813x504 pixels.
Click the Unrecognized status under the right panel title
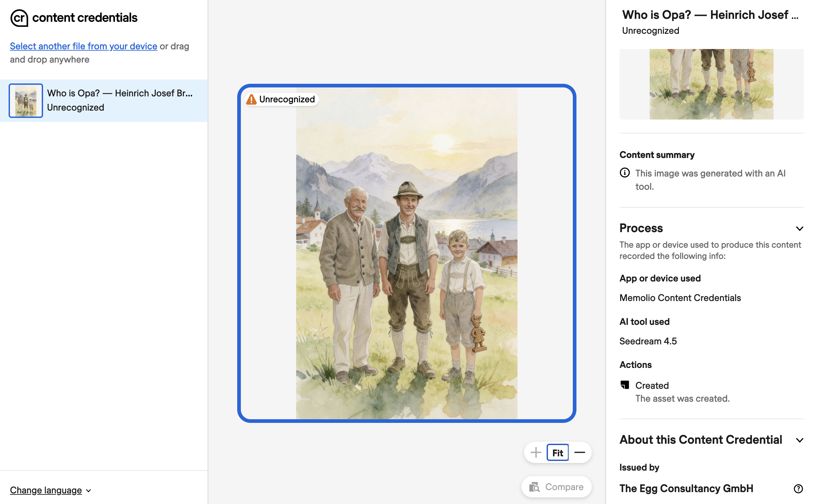pyautogui.click(x=650, y=31)
